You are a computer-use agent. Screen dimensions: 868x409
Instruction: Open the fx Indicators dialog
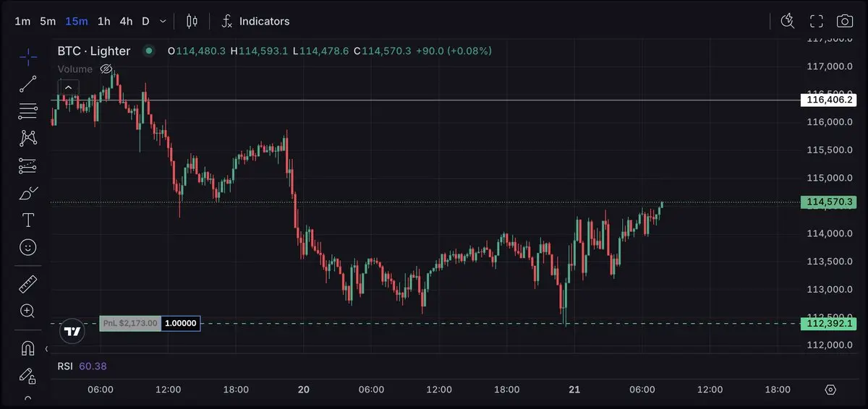tap(255, 21)
